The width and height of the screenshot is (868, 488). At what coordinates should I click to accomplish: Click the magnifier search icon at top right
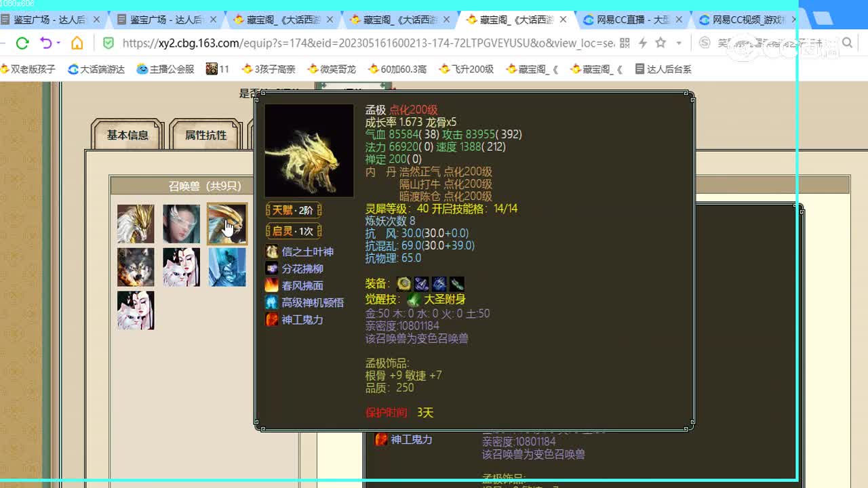point(847,43)
